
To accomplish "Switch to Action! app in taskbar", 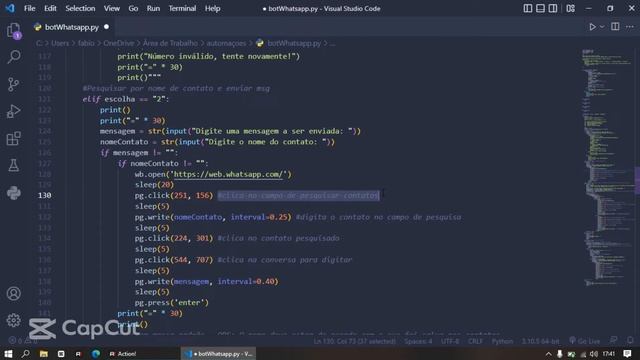I will [x=122, y=353].
